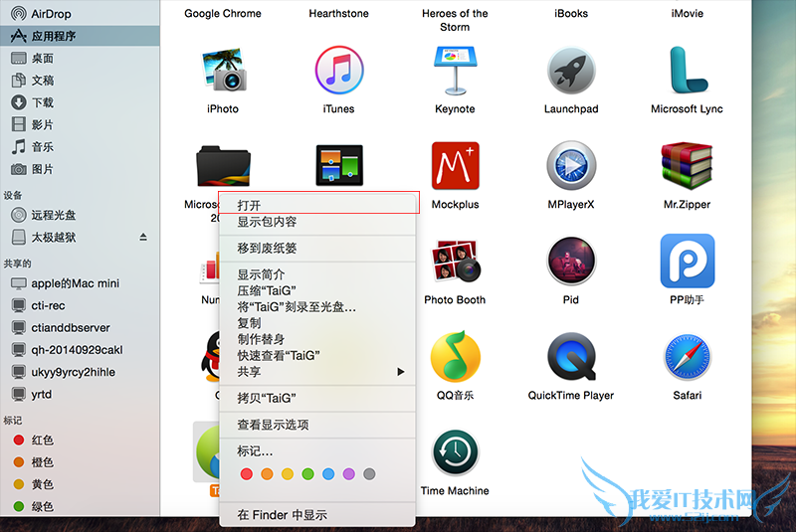Choose 显示包内容 in context menu
796x532 pixels.
(x=317, y=222)
